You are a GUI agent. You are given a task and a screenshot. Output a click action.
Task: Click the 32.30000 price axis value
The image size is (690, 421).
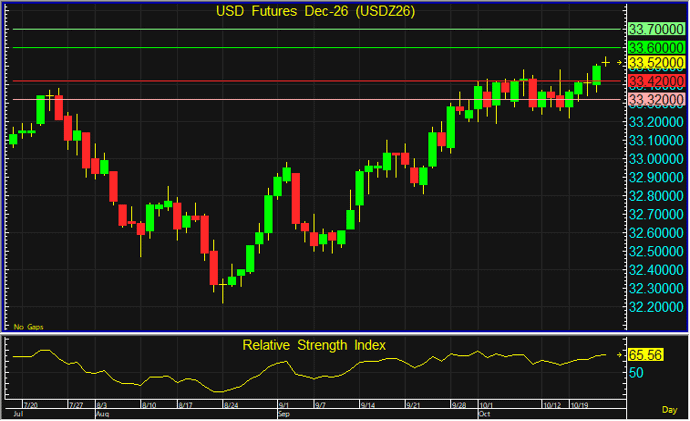[x=656, y=288]
